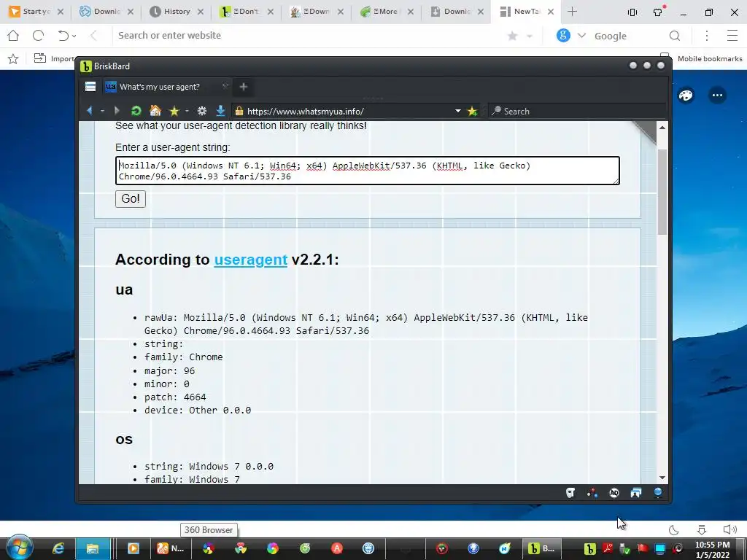This screenshot has height=560, width=747.
Task: Select the What's my user agent? tab
Action: click(x=160, y=87)
